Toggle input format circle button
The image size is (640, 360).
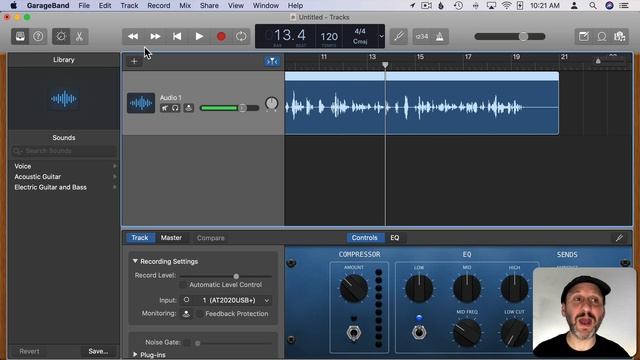pos(187,300)
